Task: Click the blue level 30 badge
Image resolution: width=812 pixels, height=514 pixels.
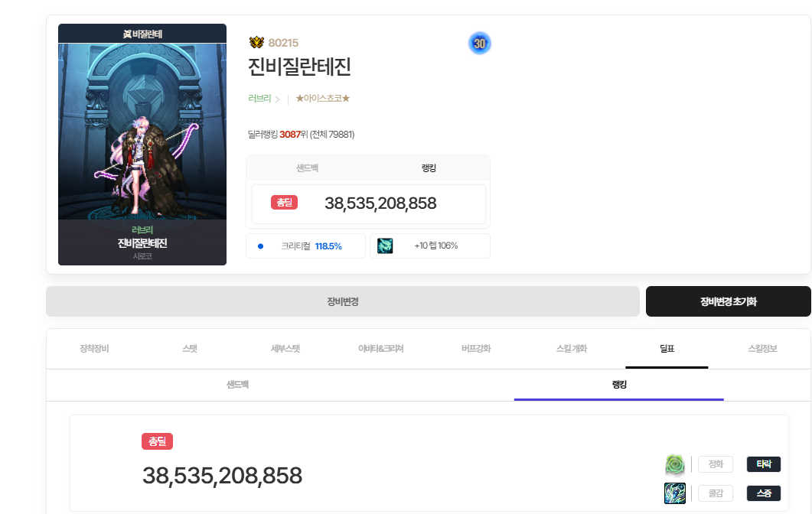Action: click(x=480, y=44)
